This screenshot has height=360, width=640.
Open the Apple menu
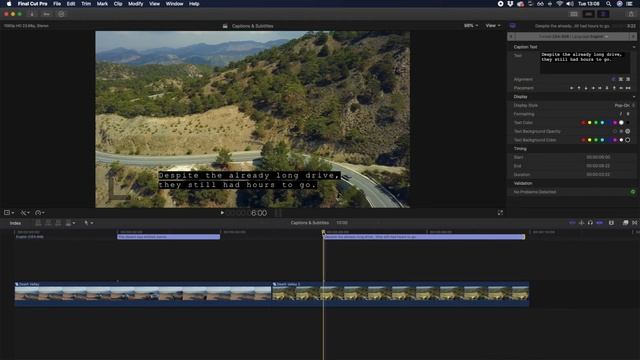coord(9,4)
